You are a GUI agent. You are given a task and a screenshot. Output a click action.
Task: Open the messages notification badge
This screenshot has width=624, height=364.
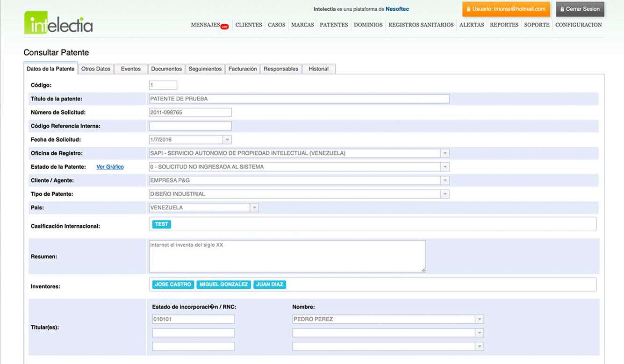pyautogui.click(x=224, y=27)
